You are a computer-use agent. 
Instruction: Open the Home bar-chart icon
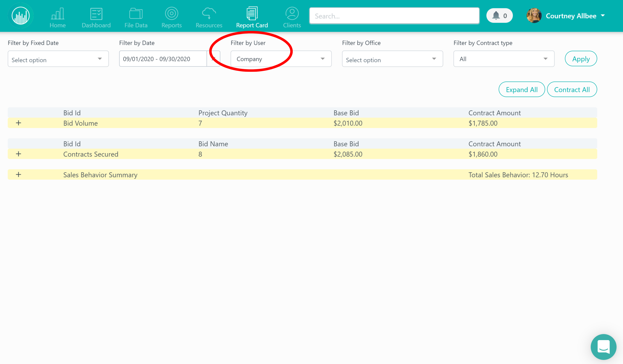point(58,13)
